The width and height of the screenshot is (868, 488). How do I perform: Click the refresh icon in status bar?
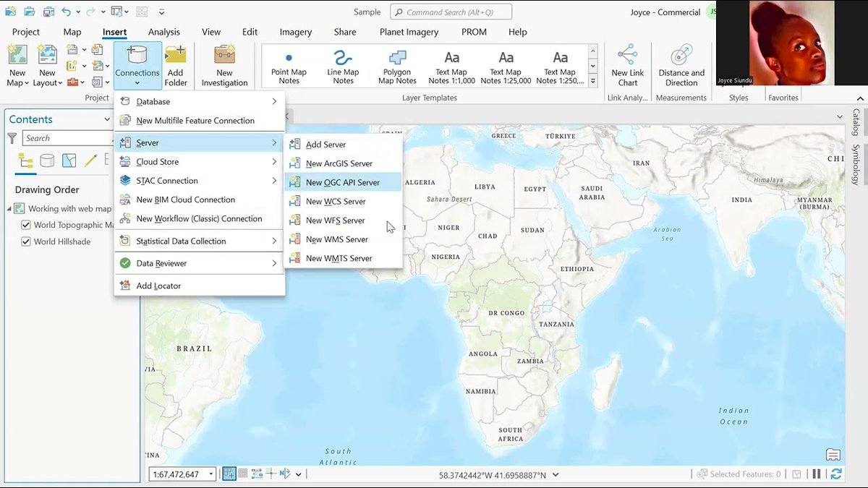836,474
